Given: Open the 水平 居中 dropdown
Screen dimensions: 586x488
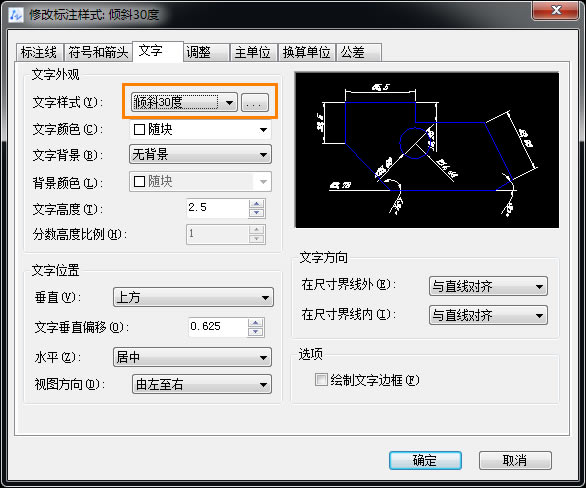Looking at the screenshot, I should 192,357.
